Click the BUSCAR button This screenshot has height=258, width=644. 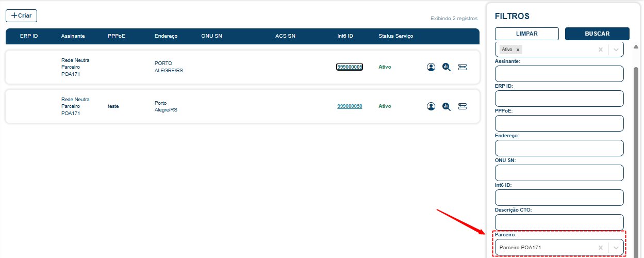coord(597,34)
